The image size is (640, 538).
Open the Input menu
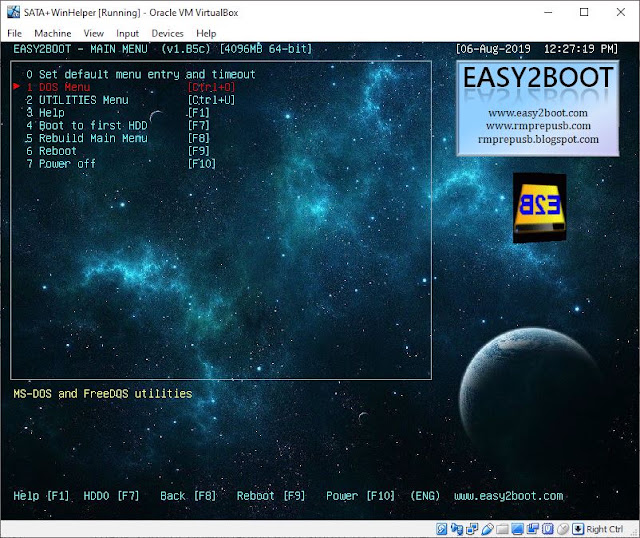click(127, 33)
